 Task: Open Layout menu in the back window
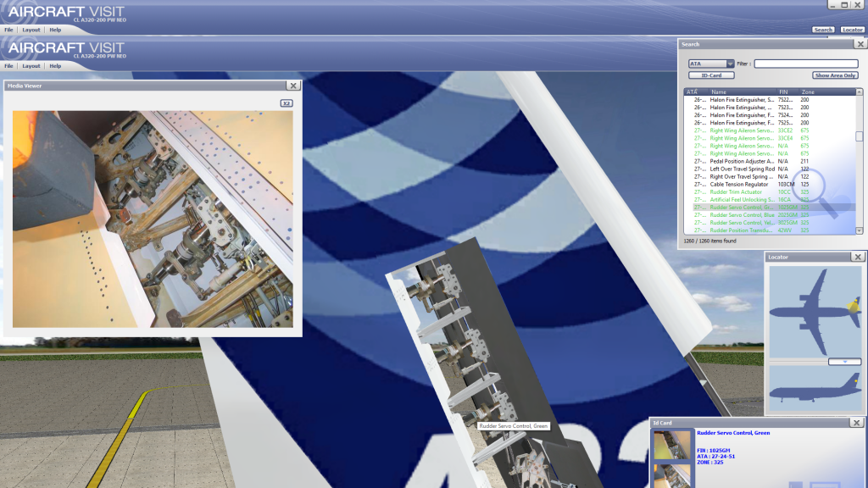(x=31, y=30)
